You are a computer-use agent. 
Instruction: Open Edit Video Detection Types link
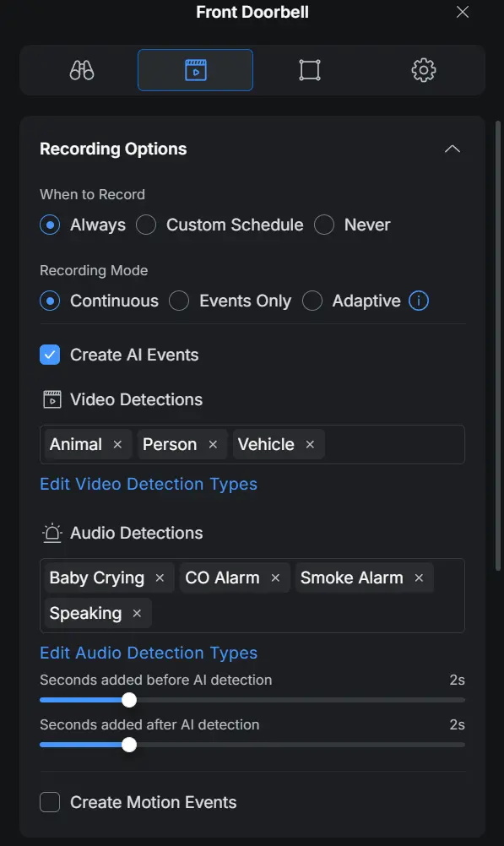[x=149, y=484]
